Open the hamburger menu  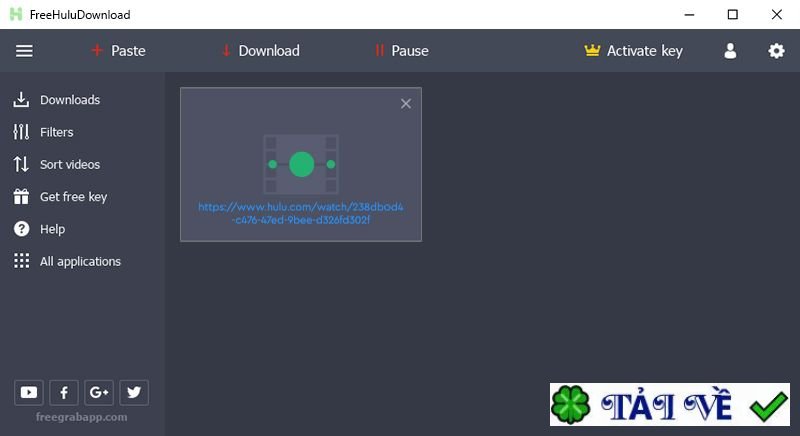24,51
